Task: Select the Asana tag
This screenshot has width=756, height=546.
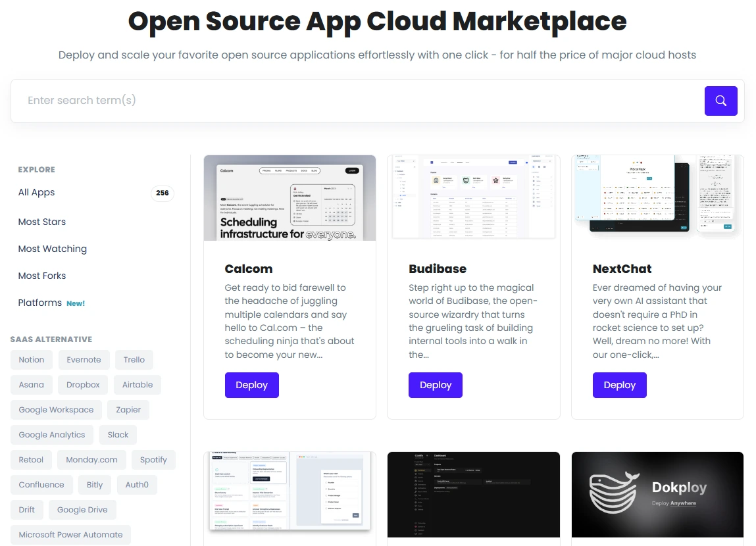Action: coord(32,385)
